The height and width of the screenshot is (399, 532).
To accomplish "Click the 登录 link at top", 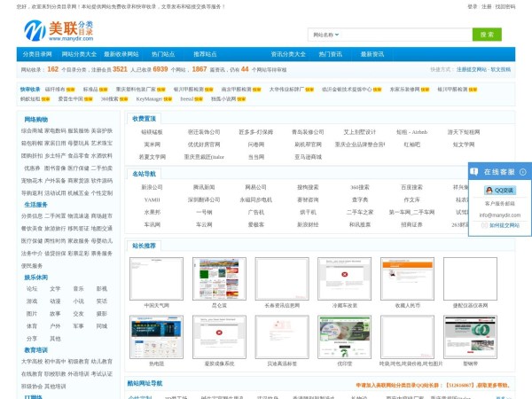I will coord(473,6).
